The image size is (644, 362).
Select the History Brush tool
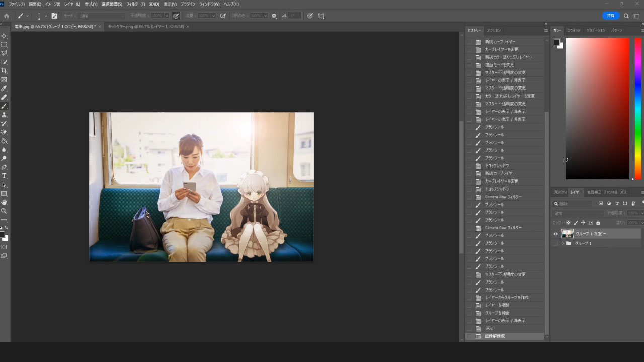(4, 123)
